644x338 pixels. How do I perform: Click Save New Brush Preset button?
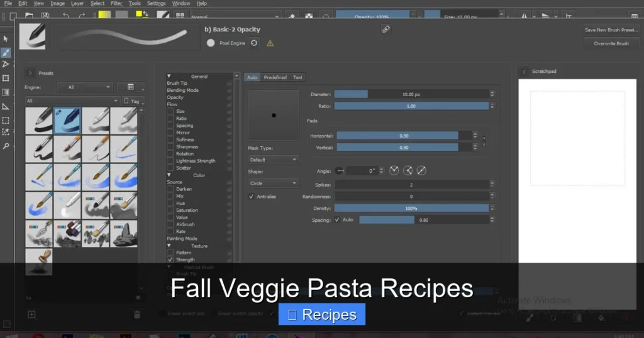(611, 30)
